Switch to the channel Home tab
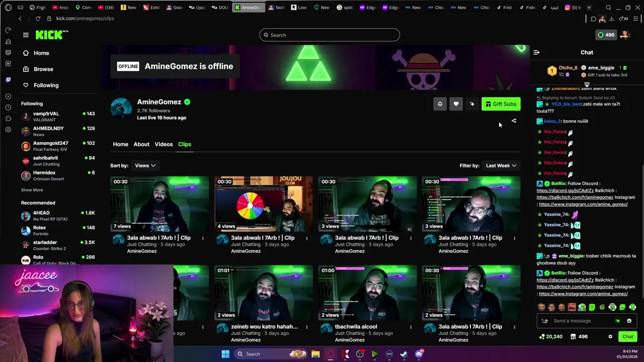Viewport: 644px width, 362px height. [x=120, y=144]
